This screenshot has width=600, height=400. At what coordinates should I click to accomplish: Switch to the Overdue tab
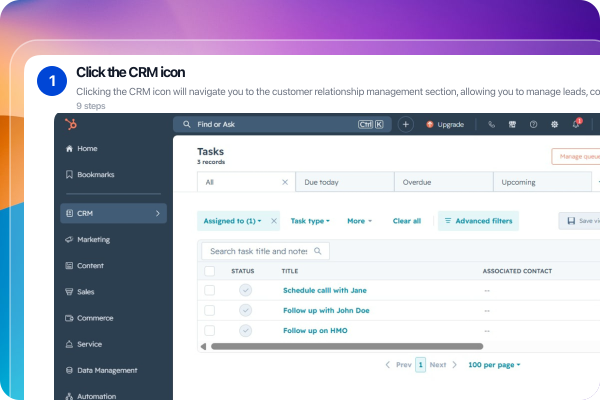[x=444, y=182]
